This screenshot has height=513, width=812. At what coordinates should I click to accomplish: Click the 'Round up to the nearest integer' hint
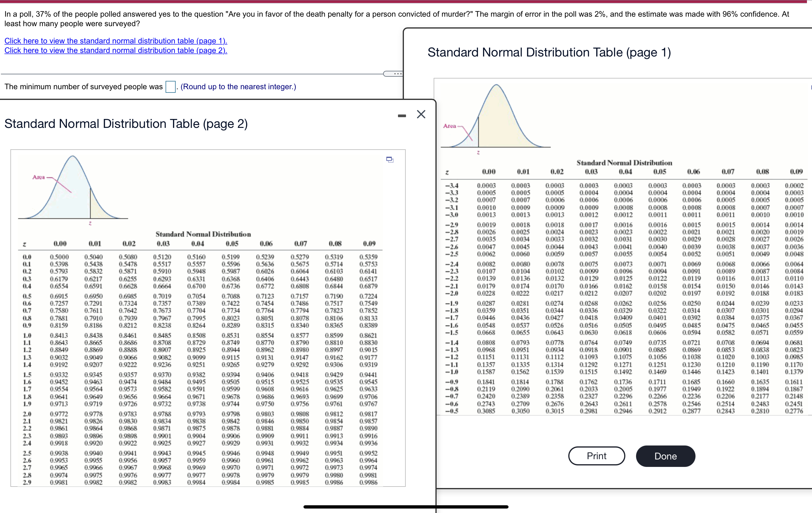[238, 87]
